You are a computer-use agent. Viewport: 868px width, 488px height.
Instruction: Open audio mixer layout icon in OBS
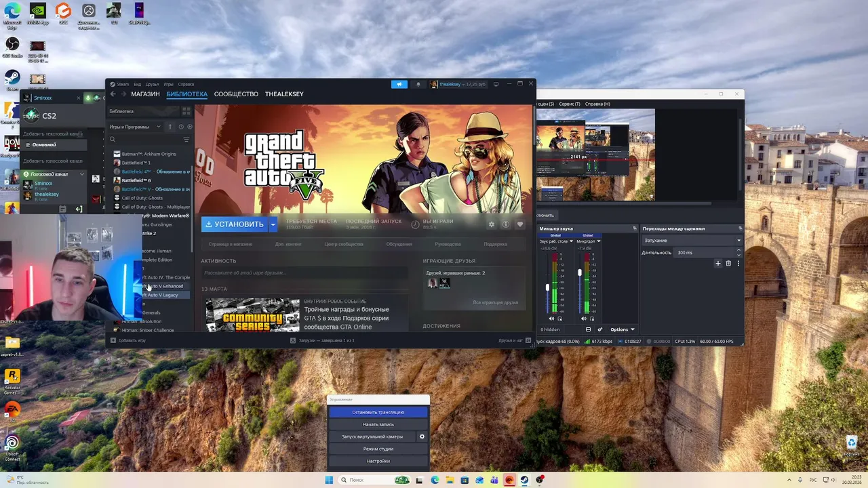point(588,329)
